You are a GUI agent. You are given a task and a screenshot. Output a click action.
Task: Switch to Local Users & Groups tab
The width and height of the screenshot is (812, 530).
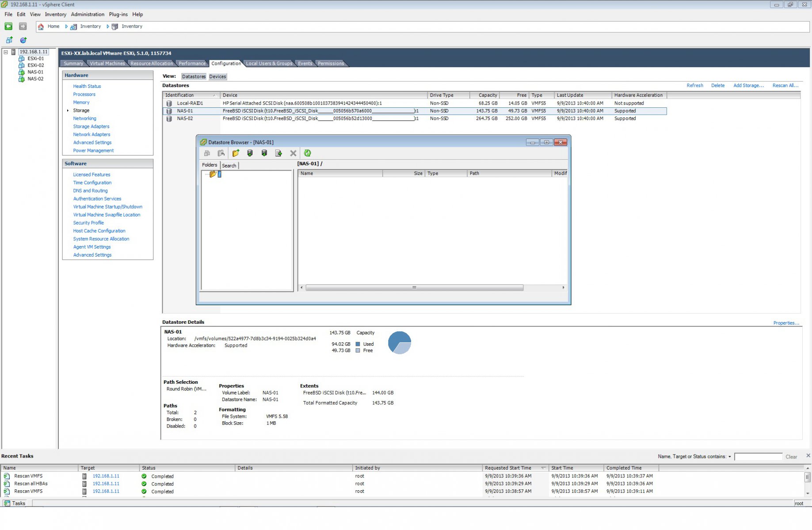point(269,64)
